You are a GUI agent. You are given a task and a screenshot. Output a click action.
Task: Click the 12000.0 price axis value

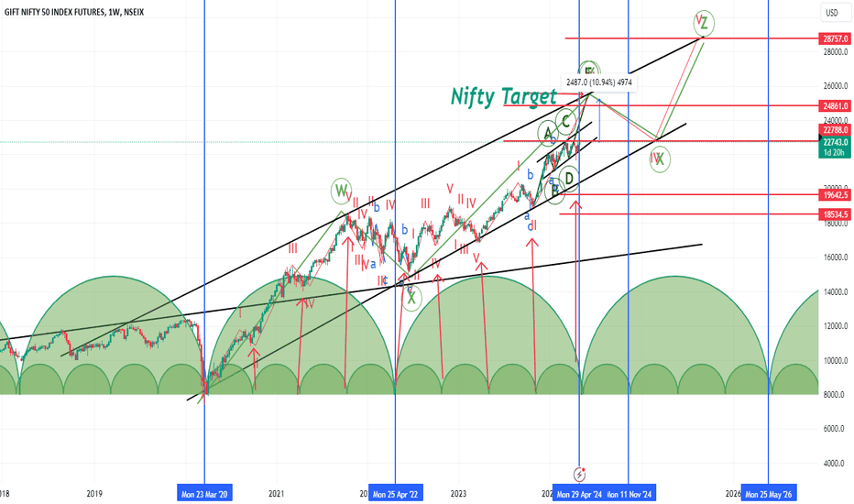(x=836, y=326)
